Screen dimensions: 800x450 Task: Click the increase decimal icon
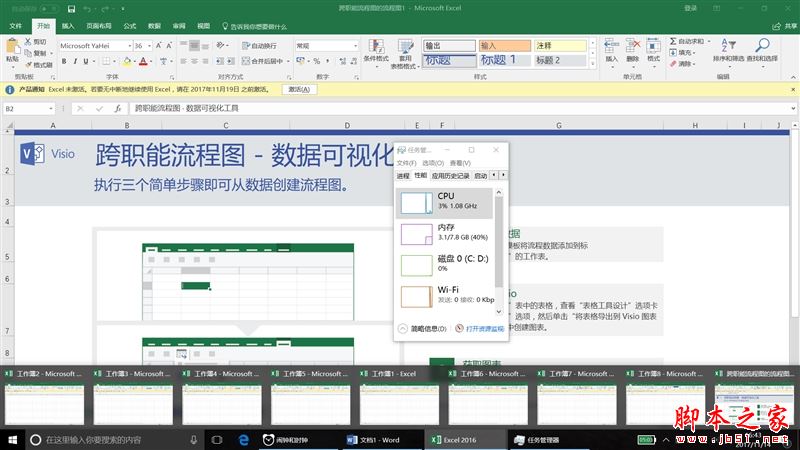click(342, 61)
